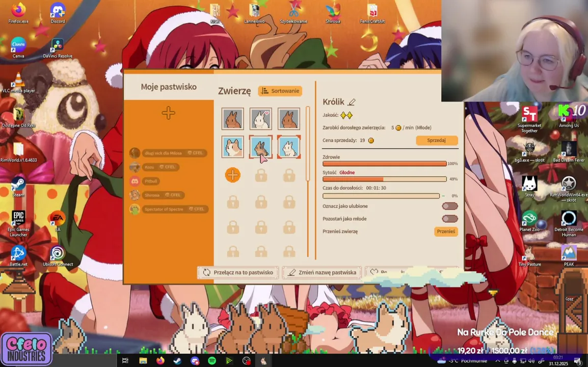This screenshot has height=367, width=588.
Task: Open Detroit Become Human shortcut
Action: [569, 224]
